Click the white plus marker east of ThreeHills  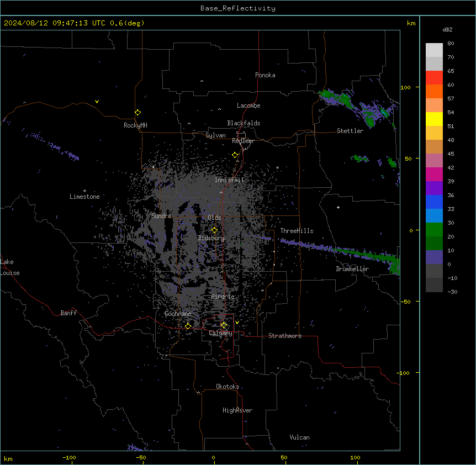click(338, 207)
